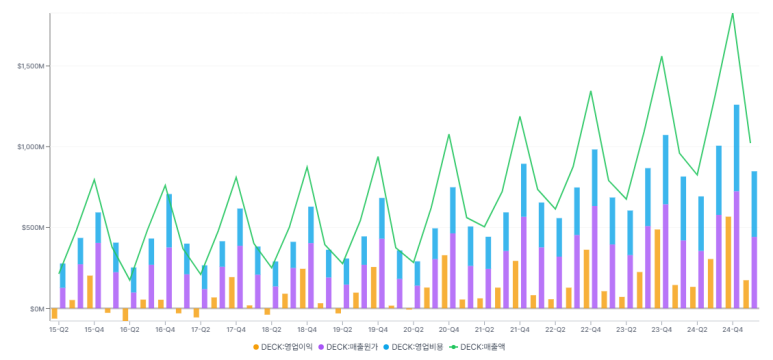
Task: Click the 24-Q2 x-axis label
Action: [697, 329]
